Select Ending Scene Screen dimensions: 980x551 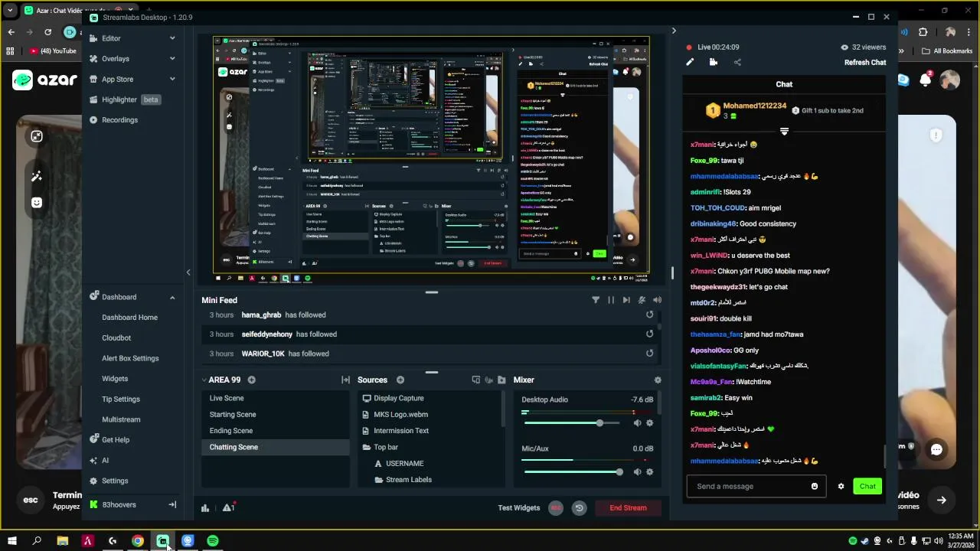(x=276, y=431)
